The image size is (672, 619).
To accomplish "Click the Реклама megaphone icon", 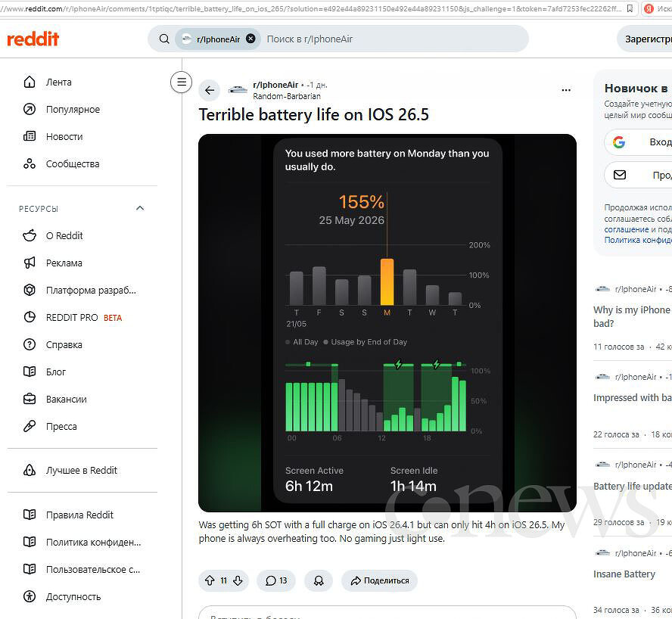I will point(30,263).
